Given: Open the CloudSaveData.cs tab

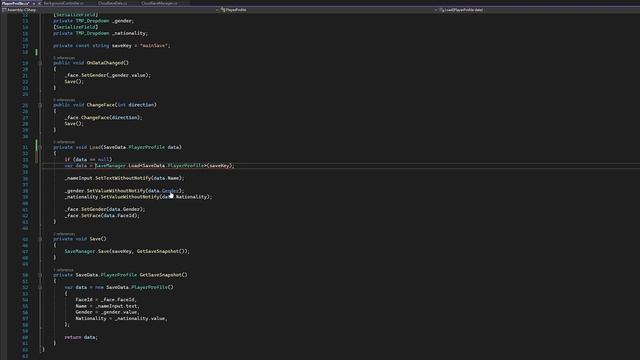Looking at the screenshot, I should (x=112, y=3).
